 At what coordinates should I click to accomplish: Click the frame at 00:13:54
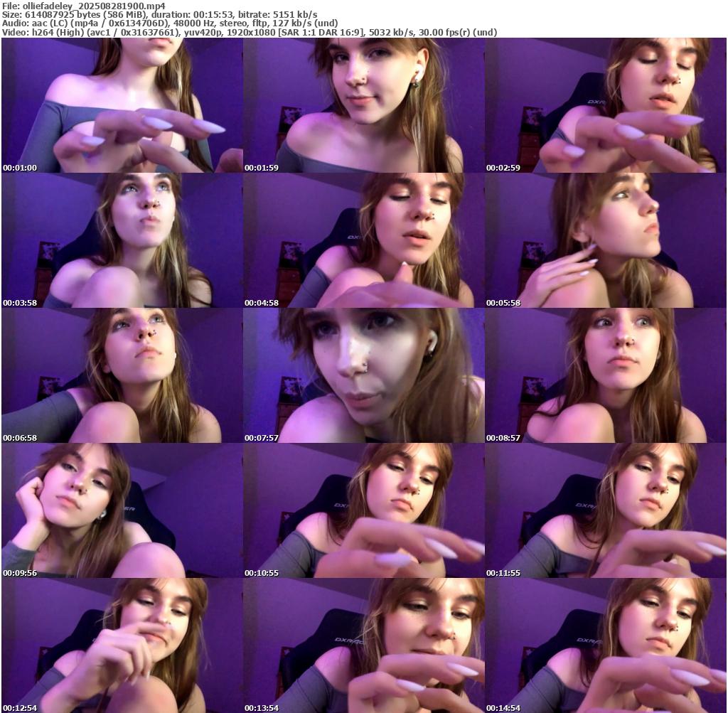pyautogui.click(x=364, y=645)
